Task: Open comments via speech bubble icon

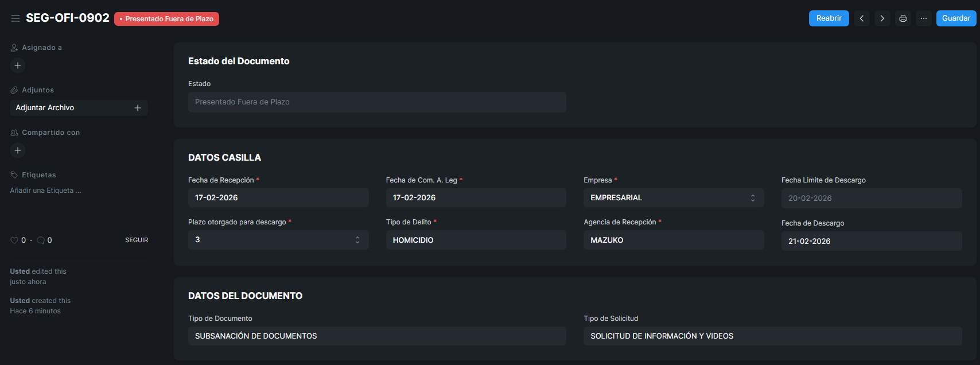Action: pyautogui.click(x=41, y=240)
